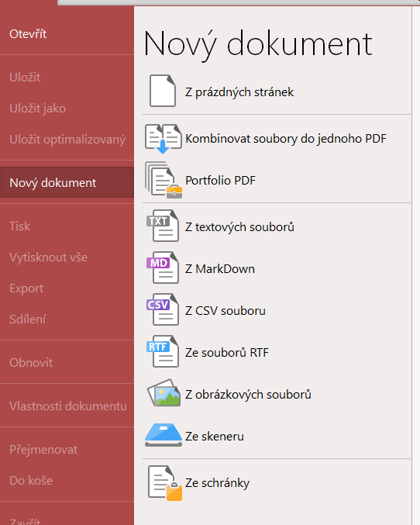Click the Portfolio PDF briefcase icon

point(164,180)
